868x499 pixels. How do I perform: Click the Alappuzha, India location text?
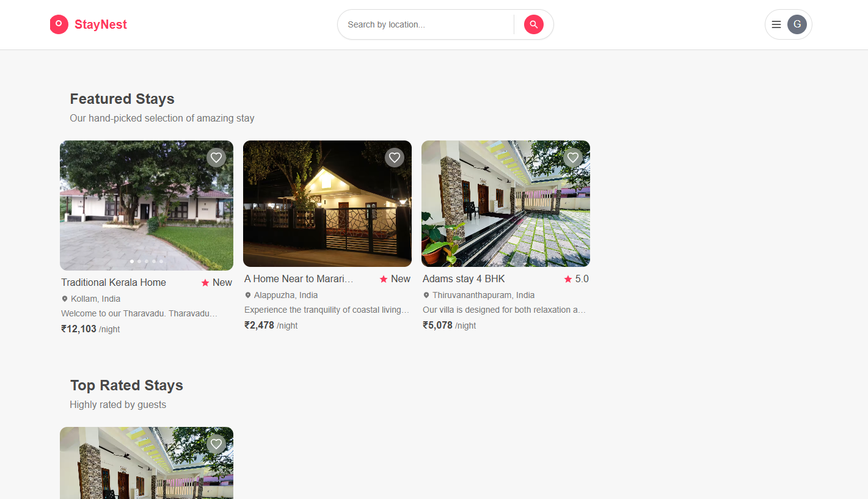coord(286,295)
